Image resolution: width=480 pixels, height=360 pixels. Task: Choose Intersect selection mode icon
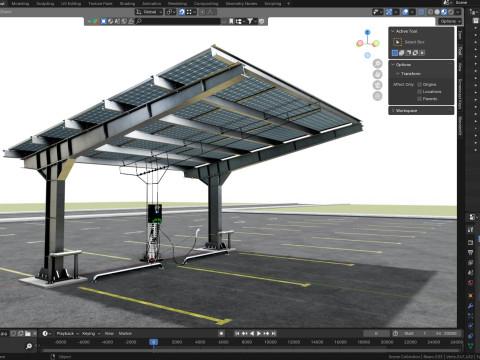point(422,53)
